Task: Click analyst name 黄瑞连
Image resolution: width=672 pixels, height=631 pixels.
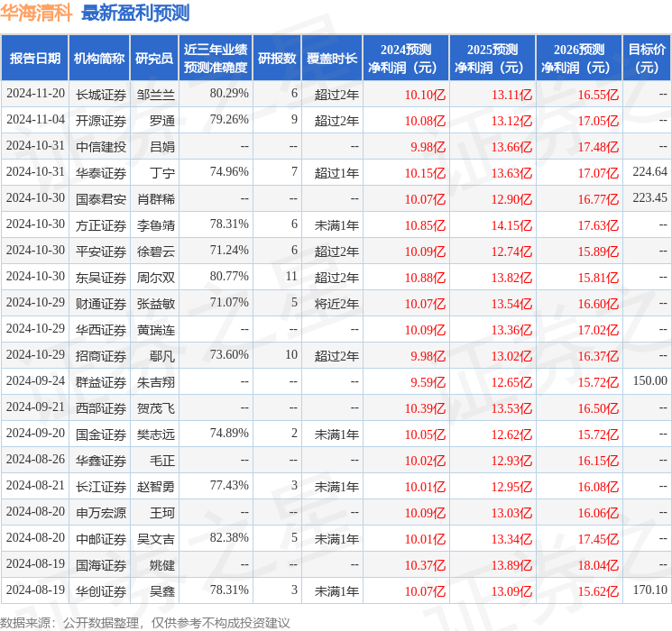Action: pyautogui.click(x=156, y=330)
